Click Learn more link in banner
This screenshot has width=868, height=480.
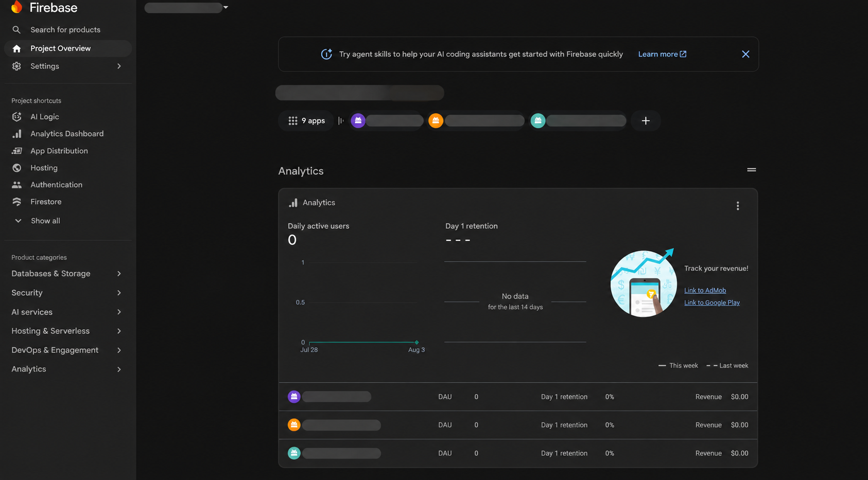662,54
